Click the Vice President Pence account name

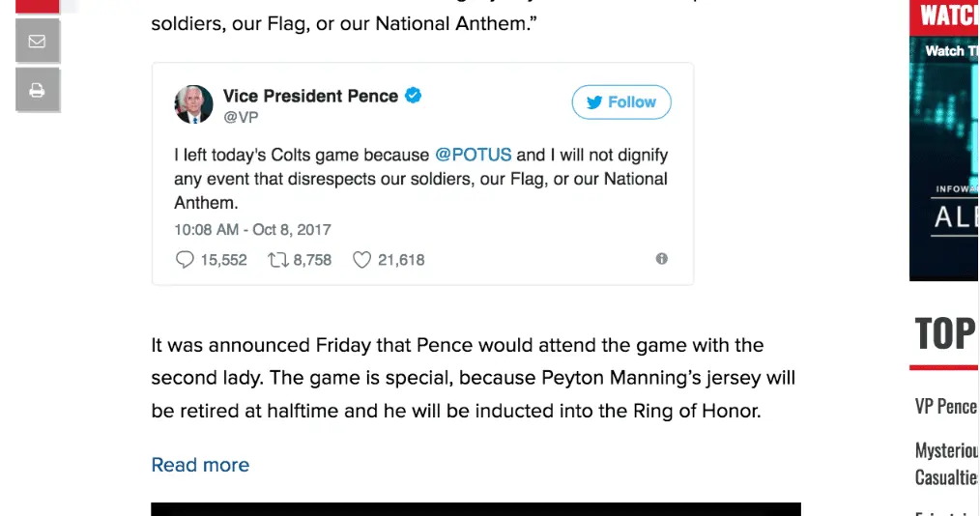[310, 96]
